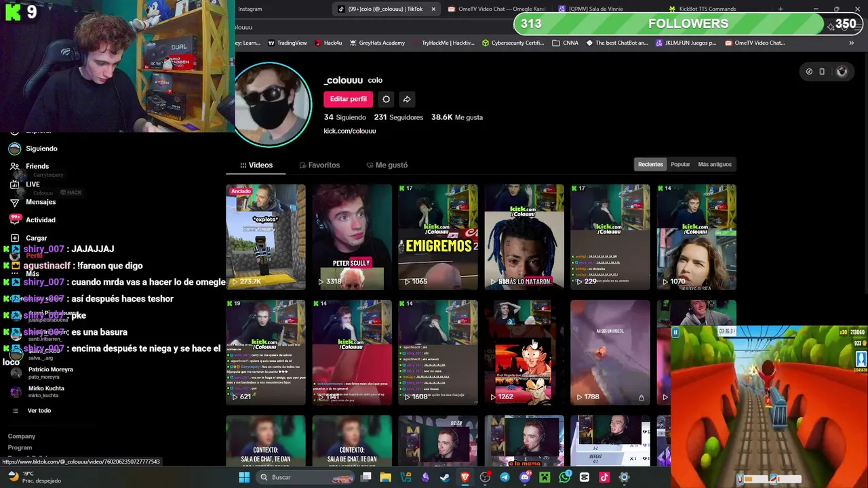Close the TikTok browser tab
Screen dimensions: 868x488
pyautogui.click(x=433, y=9)
